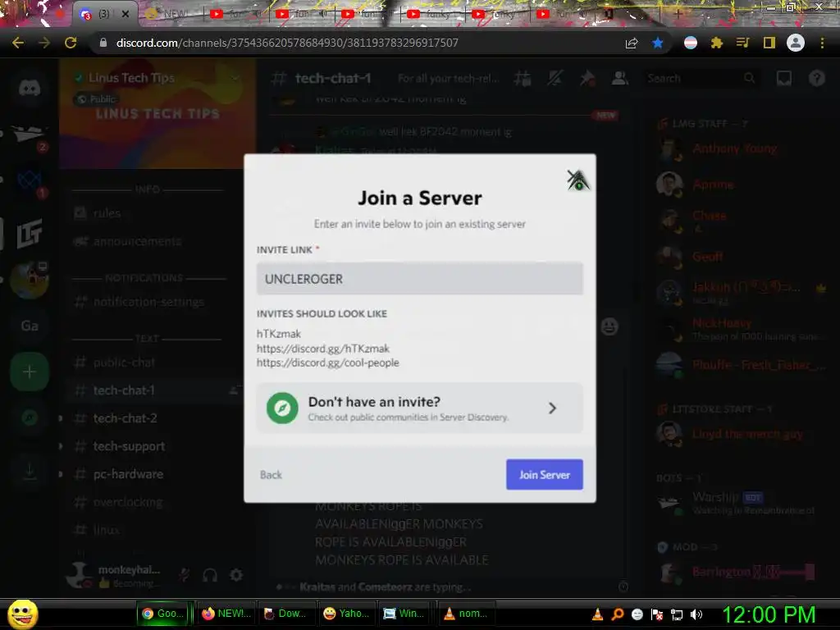The height and width of the screenshot is (630, 840).
Task: Open the browser extensions puzzle icon
Action: pyautogui.click(x=716, y=43)
